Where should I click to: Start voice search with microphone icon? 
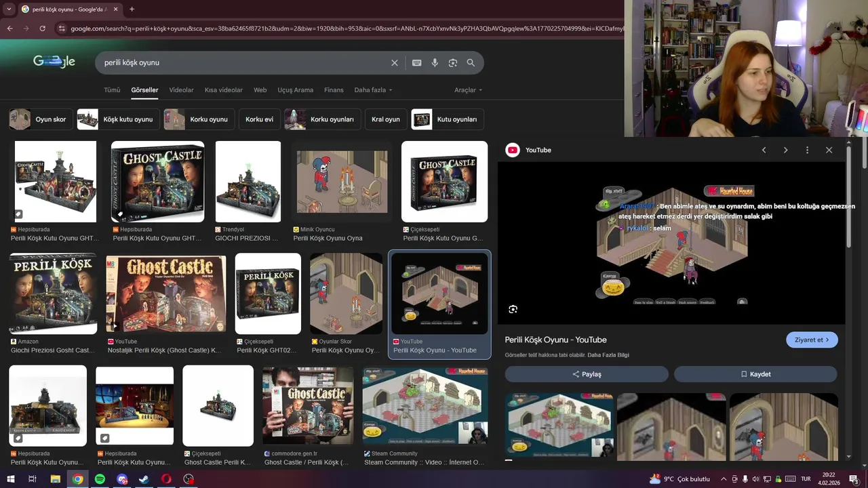435,62
